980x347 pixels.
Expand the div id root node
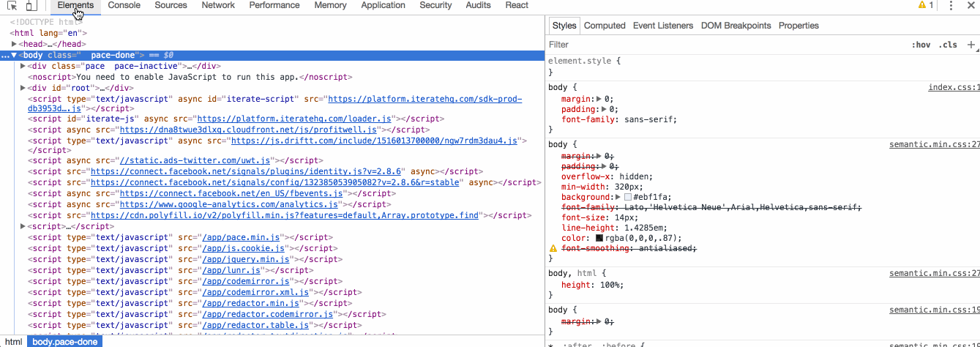point(23,88)
